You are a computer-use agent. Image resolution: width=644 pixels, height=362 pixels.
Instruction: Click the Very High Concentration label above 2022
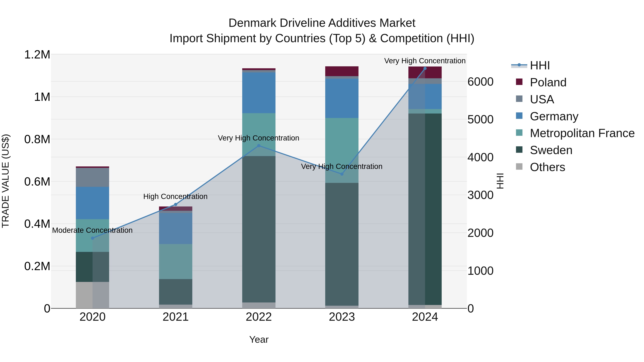point(258,138)
